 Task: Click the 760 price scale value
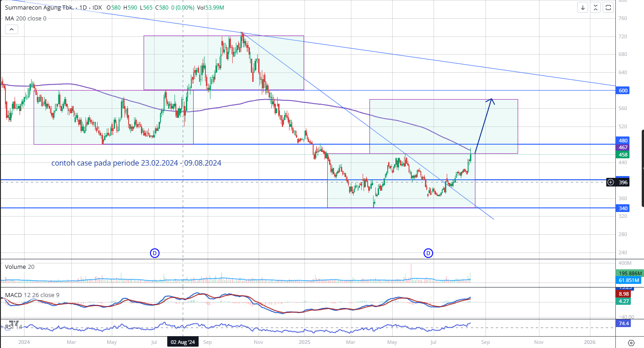622,19
